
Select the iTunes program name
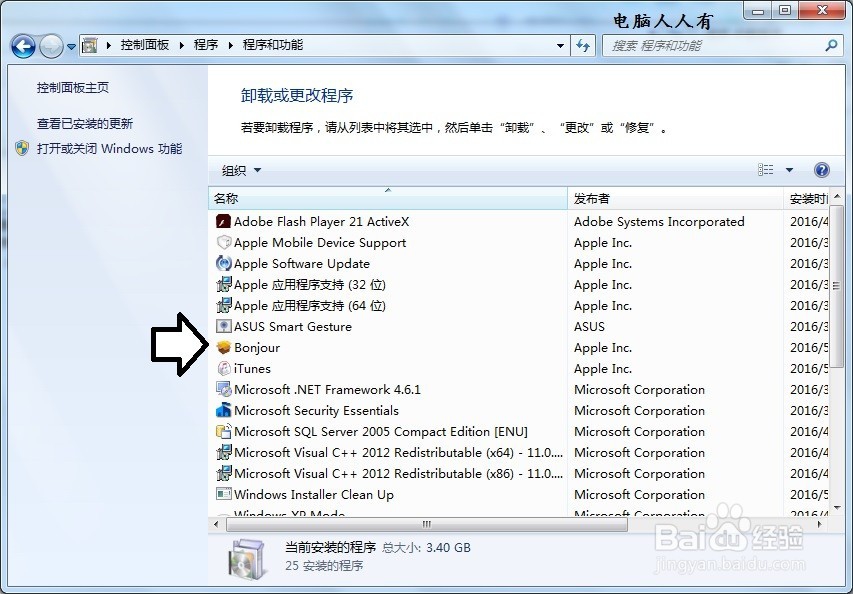pyautogui.click(x=252, y=368)
